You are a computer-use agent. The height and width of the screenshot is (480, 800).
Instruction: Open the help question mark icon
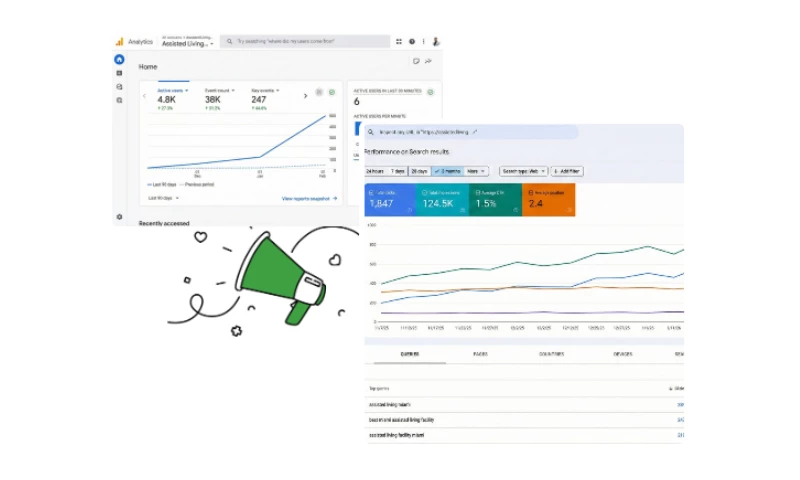411,42
